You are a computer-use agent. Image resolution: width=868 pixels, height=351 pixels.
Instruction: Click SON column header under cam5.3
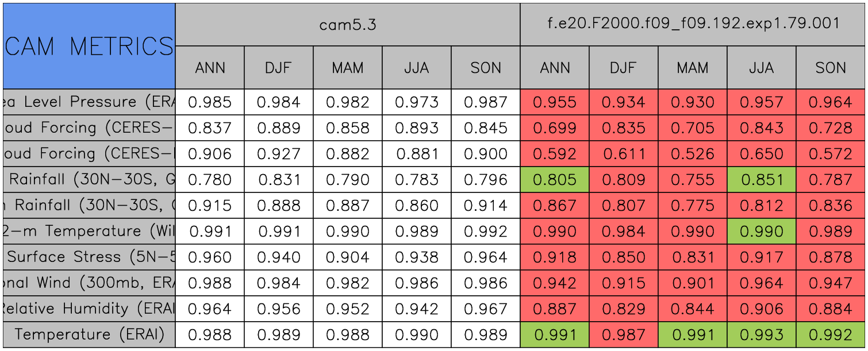tap(486, 68)
